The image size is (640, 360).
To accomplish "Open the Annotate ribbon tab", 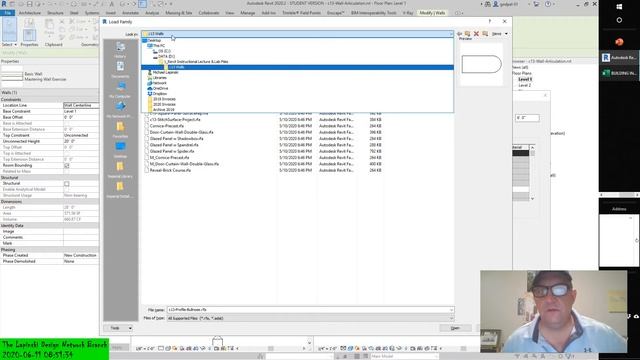I will pyautogui.click(x=130, y=13).
